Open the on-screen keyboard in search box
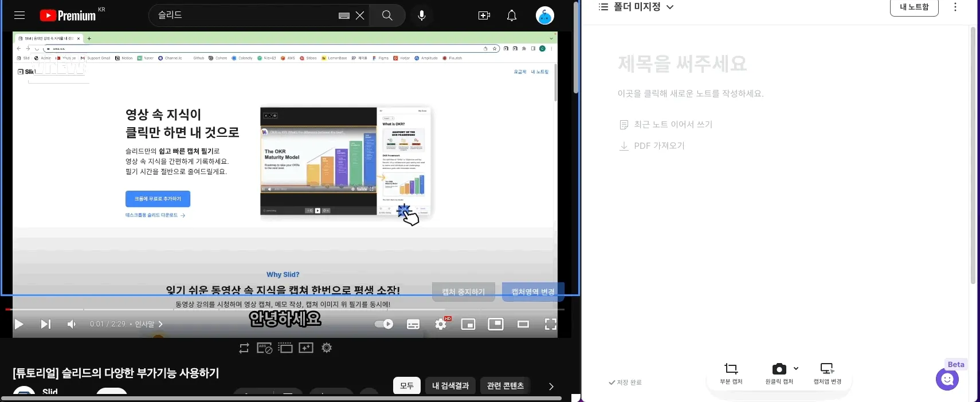The height and width of the screenshot is (402, 980). 344,15
